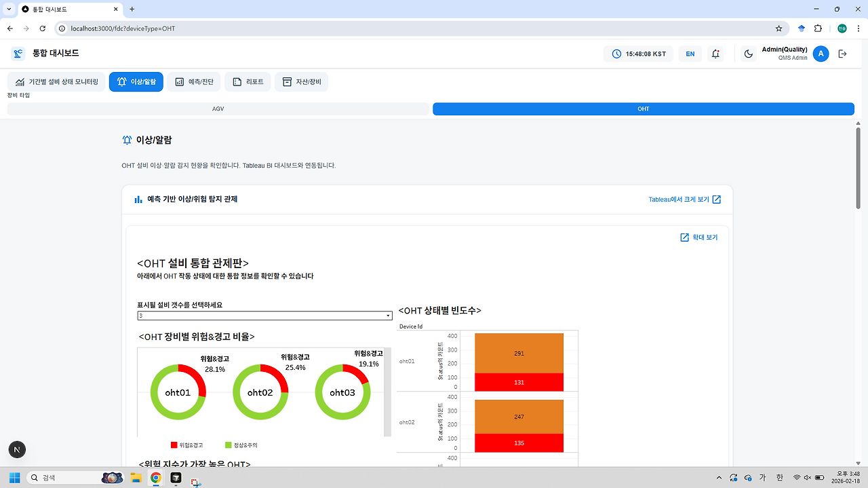868x488 pixels.
Task: Bookmark this page with star icon
Action: tap(778, 29)
